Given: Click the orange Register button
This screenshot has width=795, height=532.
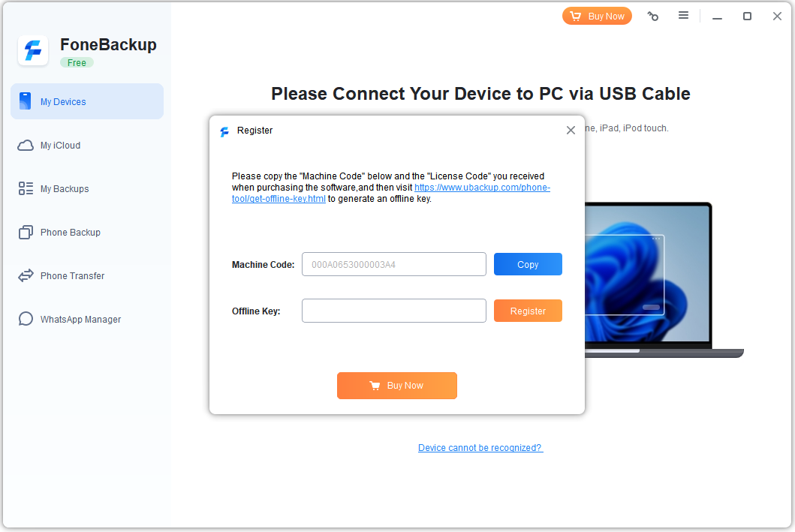Looking at the screenshot, I should coord(528,311).
